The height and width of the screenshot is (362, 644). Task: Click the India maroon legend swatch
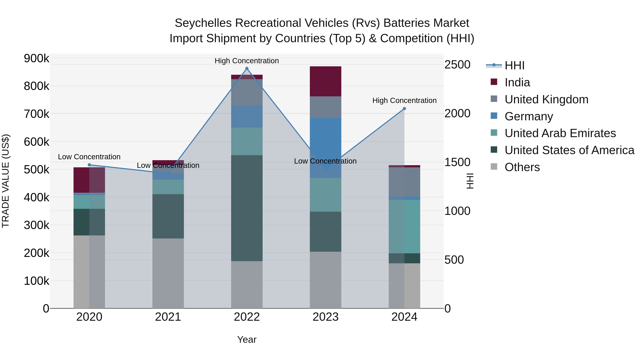[494, 82]
